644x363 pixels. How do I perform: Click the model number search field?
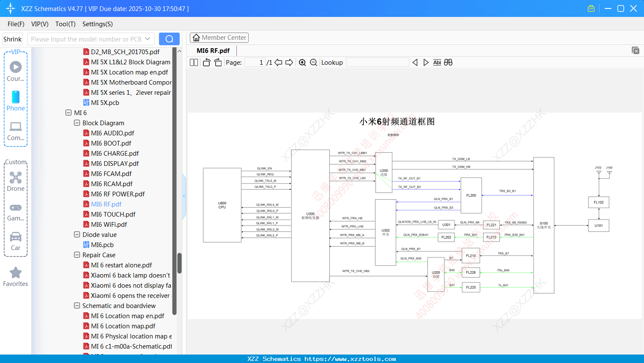pos(86,39)
